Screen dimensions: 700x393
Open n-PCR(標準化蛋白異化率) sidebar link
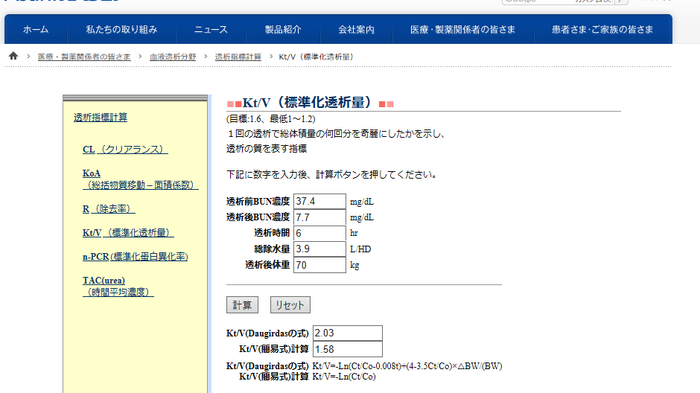pyautogui.click(x=135, y=257)
